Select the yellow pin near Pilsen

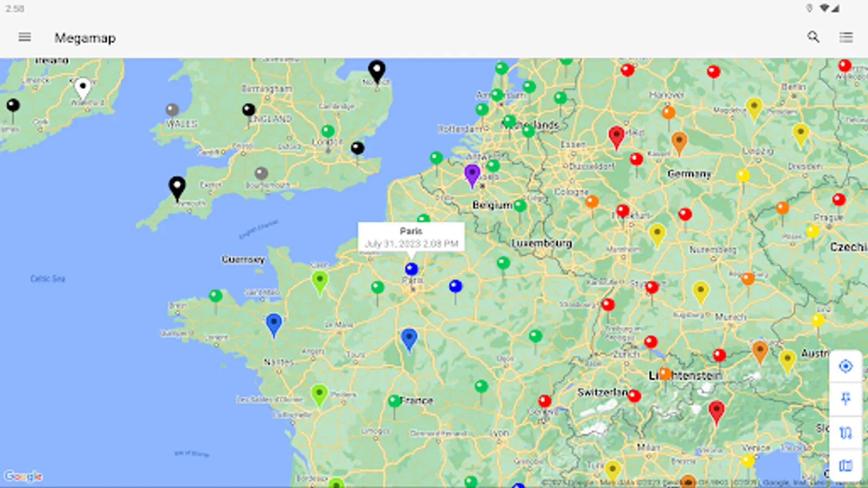pyautogui.click(x=812, y=232)
